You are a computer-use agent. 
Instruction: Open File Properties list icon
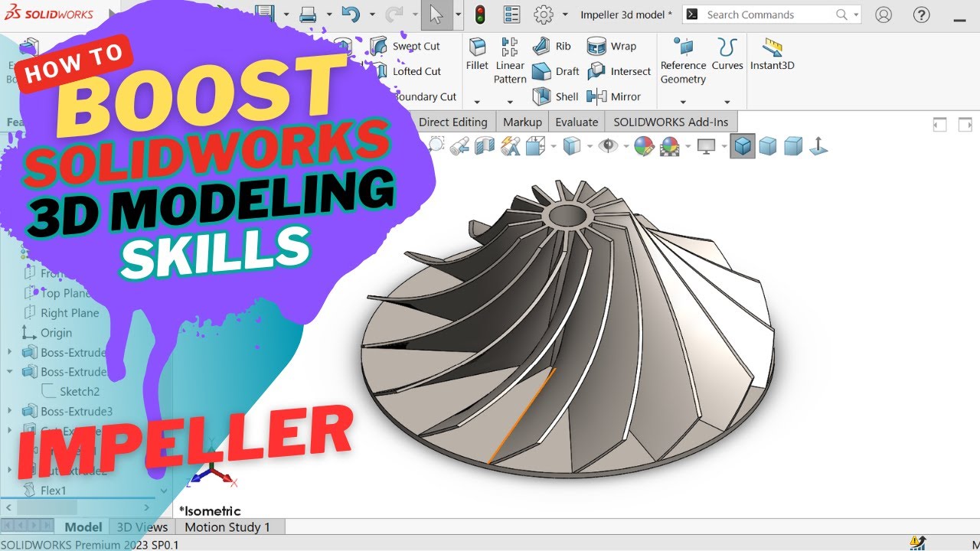(x=511, y=15)
